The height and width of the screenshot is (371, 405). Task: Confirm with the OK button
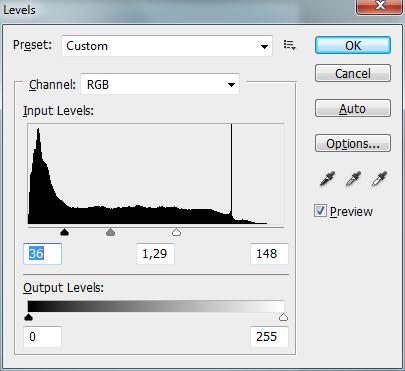(x=353, y=45)
